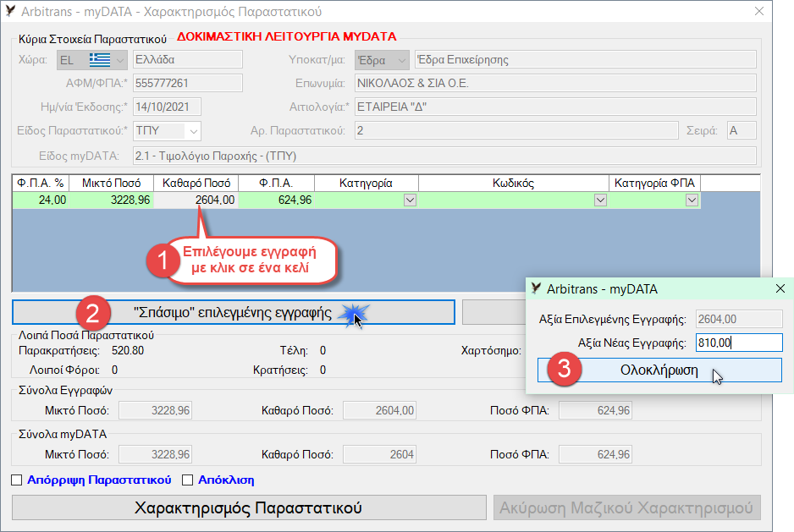Select the Φ.Π.Α. cell 624,96 in the table

point(277,200)
